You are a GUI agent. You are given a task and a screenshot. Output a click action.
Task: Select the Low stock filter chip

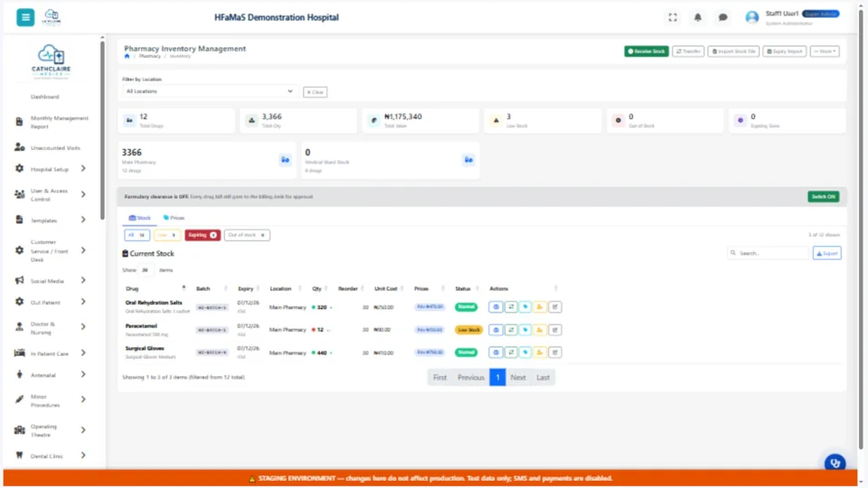[166, 235]
